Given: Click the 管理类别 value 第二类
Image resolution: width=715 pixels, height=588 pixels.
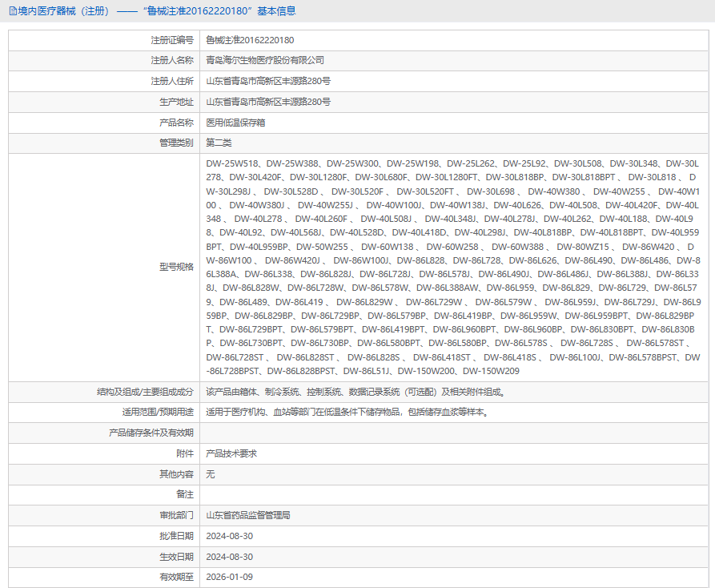Looking at the screenshot, I should tap(219, 143).
